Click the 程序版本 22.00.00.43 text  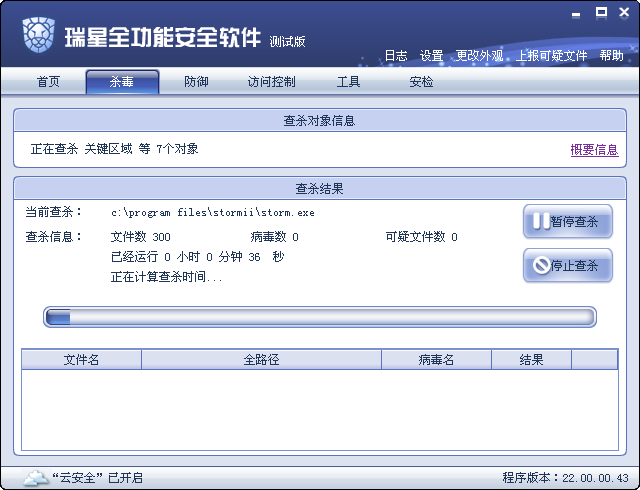tap(565, 478)
